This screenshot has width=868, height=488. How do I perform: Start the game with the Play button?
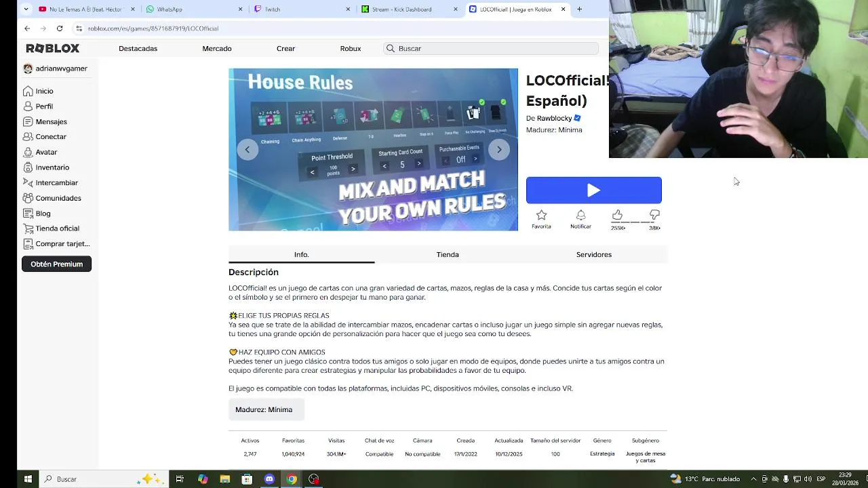[x=594, y=190]
